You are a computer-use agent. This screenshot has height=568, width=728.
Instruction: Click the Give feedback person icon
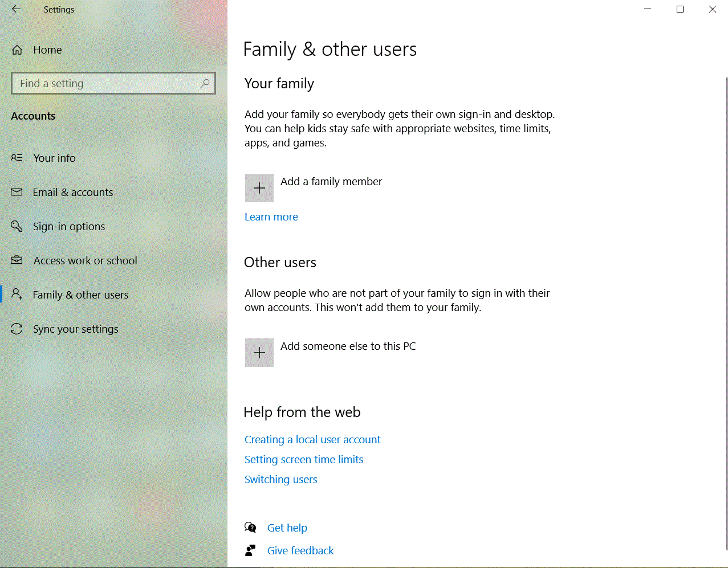pyautogui.click(x=250, y=550)
